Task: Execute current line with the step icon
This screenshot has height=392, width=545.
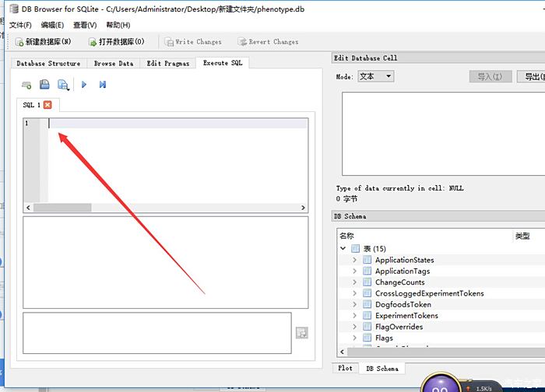Action: coord(103,84)
